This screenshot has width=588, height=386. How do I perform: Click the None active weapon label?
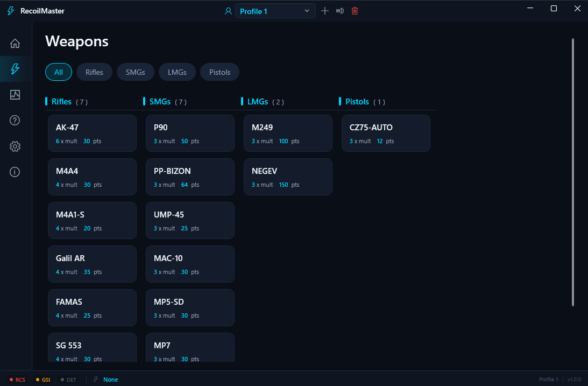click(x=111, y=380)
